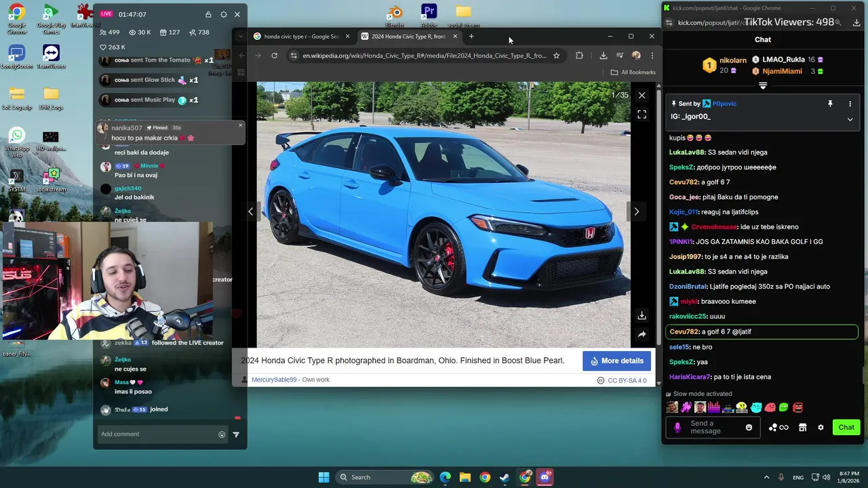Image resolution: width=868 pixels, height=488 pixels.
Task: Open the CC BY-SA 4.0 license link
Action: click(627, 380)
